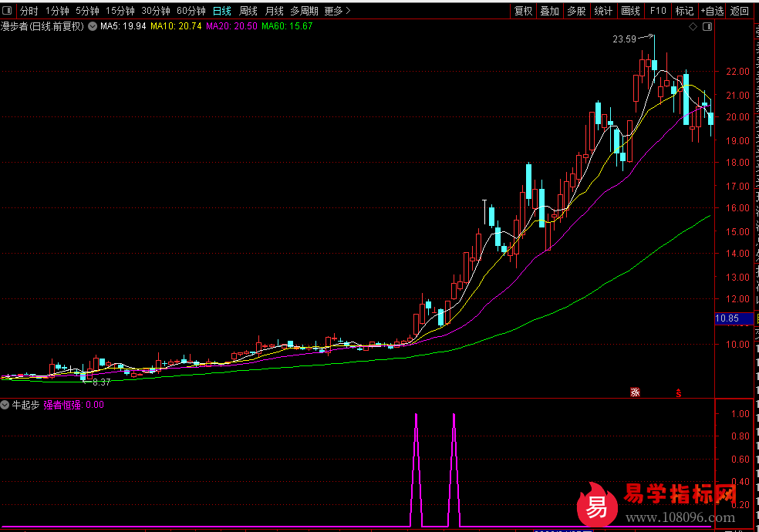
Task: Click the blue 10.85 price tag
Action: [734, 318]
